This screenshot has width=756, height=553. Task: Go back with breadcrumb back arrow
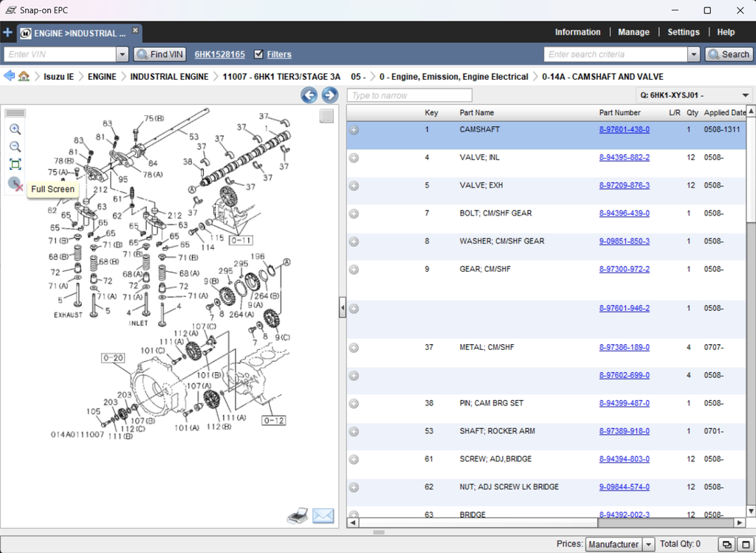pyautogui.click(x=9, y=76)
